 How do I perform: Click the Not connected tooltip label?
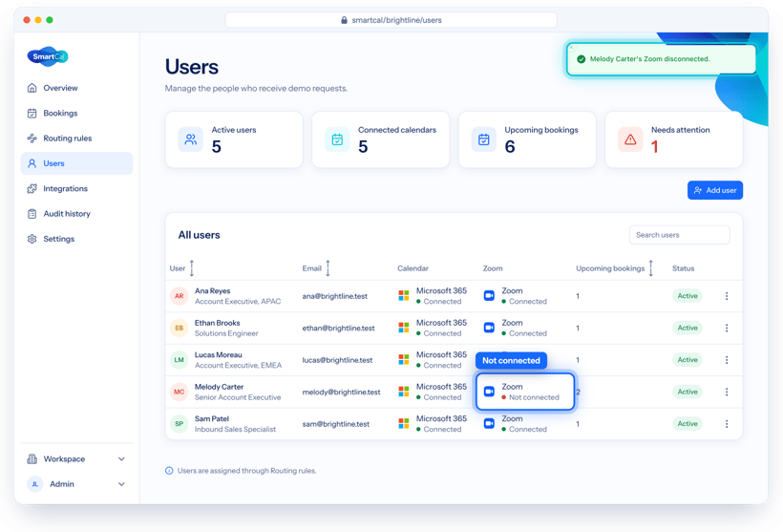tap(511, 361)
